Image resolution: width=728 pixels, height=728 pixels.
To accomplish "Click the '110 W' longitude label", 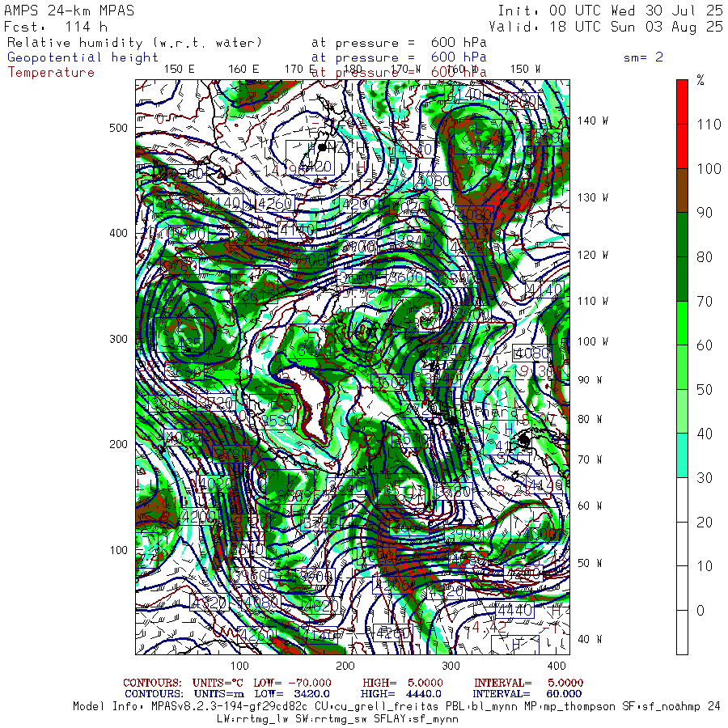I will 592,301.
